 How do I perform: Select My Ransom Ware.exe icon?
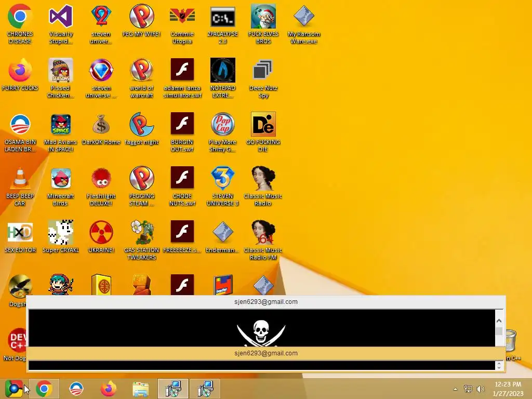click(x=303, y=16)
